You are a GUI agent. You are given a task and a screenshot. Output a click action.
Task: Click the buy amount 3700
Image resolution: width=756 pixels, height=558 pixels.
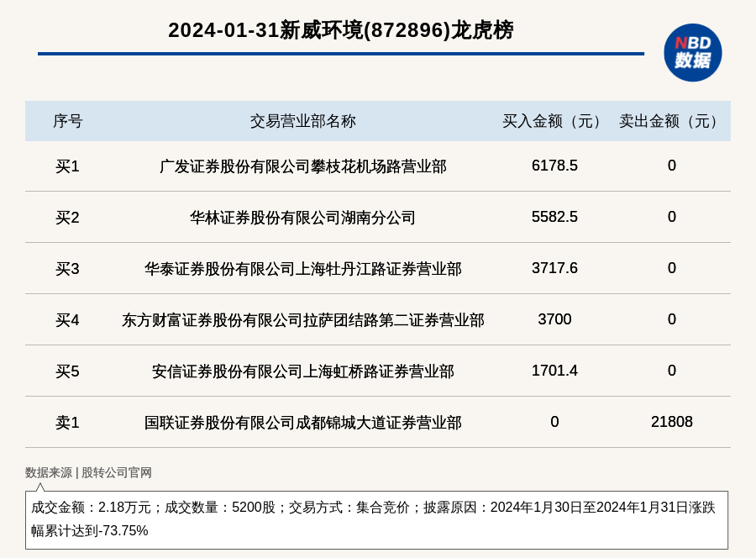[x=554, y=319]
